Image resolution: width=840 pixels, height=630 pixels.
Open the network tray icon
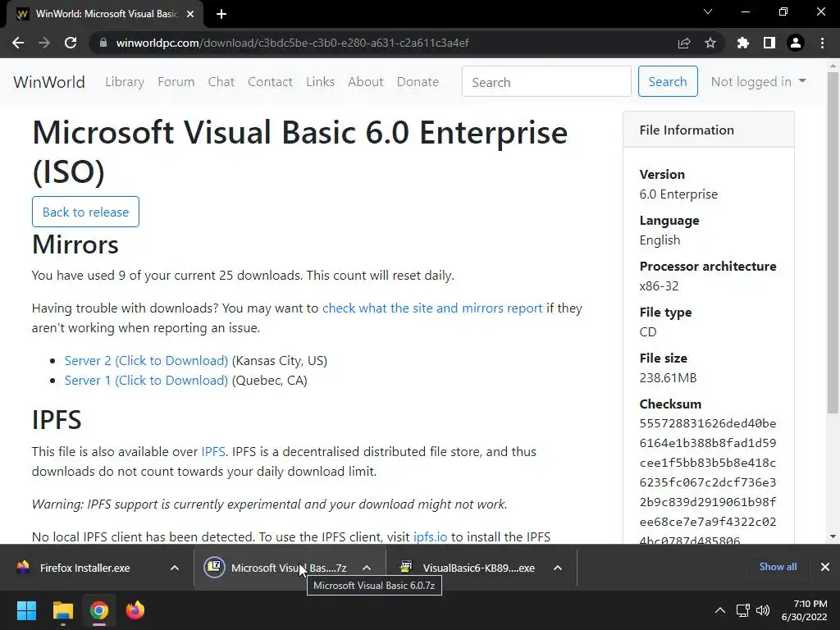[x=742, y=610]
